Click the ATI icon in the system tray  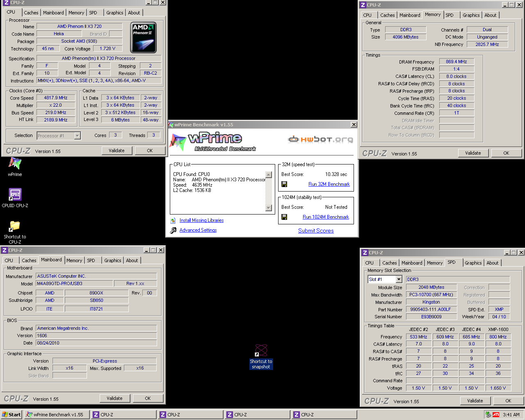pyautogui.click(x=496, y=415)
